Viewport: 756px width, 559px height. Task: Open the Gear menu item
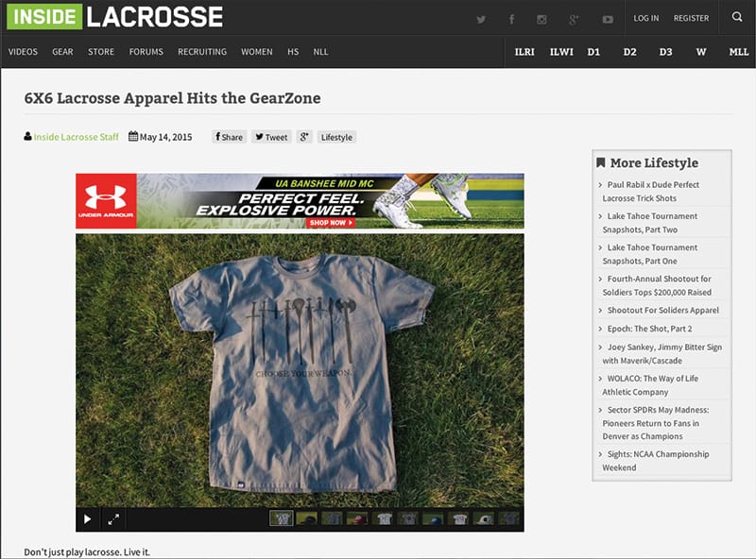tap(62, 52)
